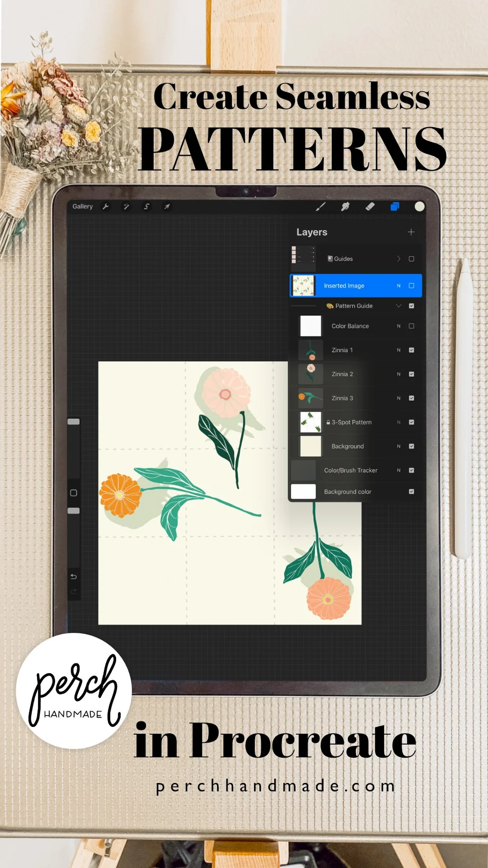Hide the Zinnia 2 layer
Image resolution: width=488 pixels, height=868 pixels.
[x=411, y=374]
